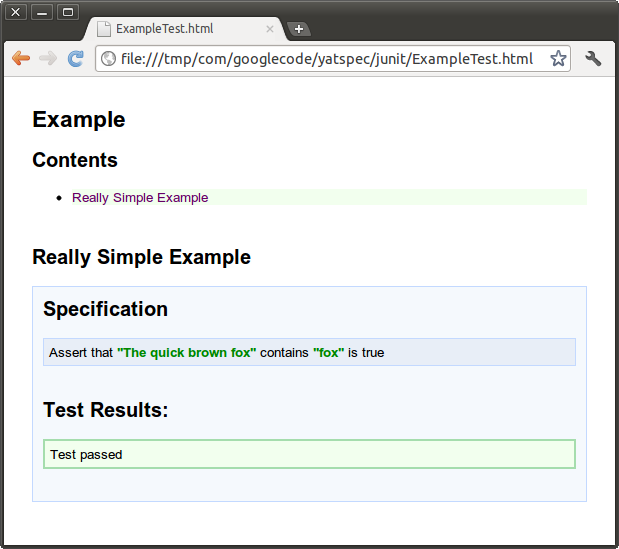619x549 pixels.
Task: Open the wrench settings menu
Action: click(593, 58)
